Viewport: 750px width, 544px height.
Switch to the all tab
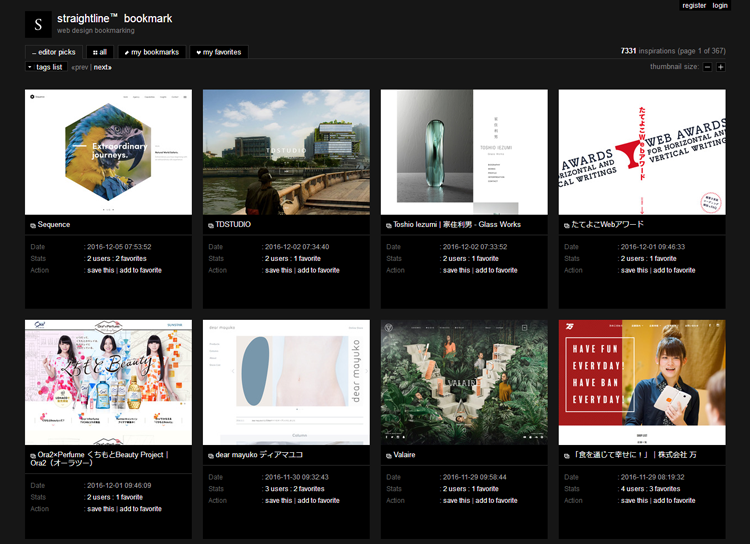point(99,52)
